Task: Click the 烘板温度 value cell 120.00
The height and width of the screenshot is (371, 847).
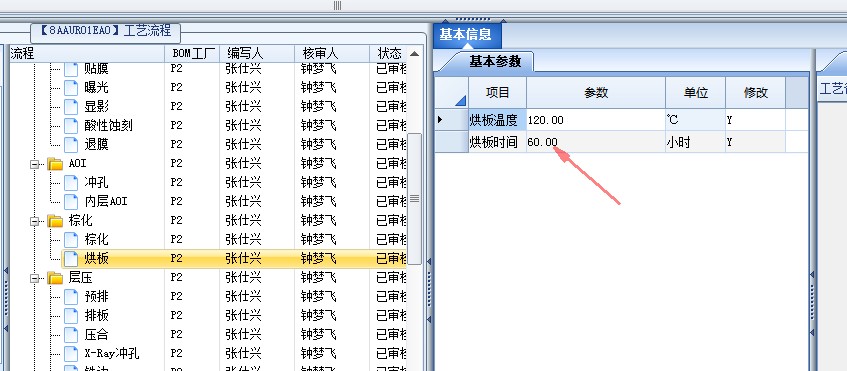Action: [596, 120]
